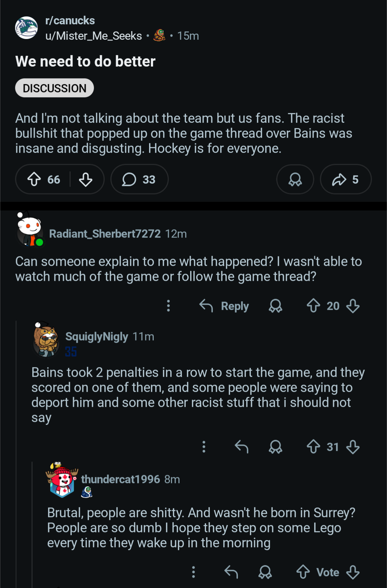This screenshot has width=387, height=588.
Task: Open the r/canucks subreddit link
Action: (70, 20)
